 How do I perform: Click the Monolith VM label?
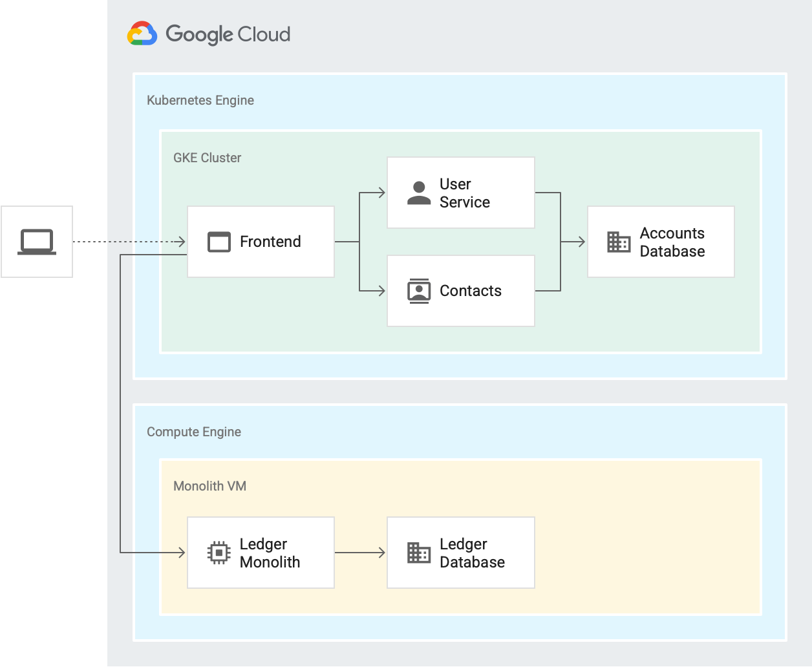pyautogui.click(x=210, y=486)
